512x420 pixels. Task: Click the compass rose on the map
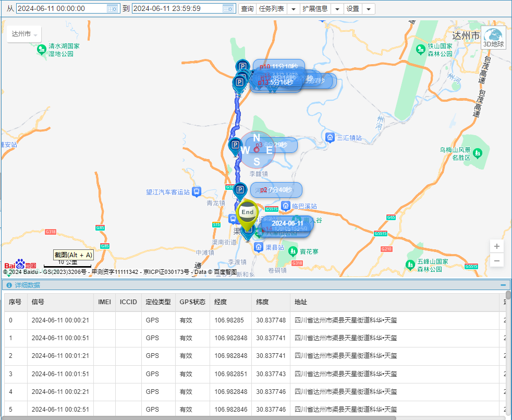click(x=256, y=150)
